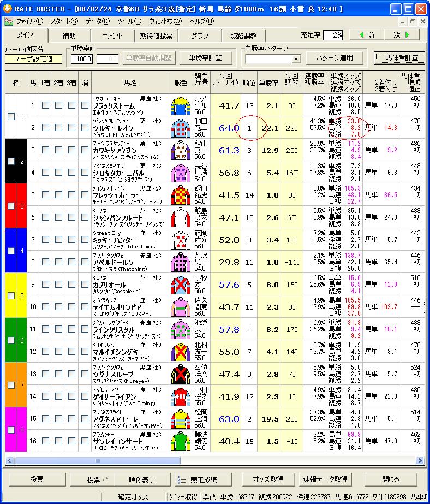The width and height of the screenshot is (430, 504).
Task: Click the 映像表示 button
Action: coord(142,479)
